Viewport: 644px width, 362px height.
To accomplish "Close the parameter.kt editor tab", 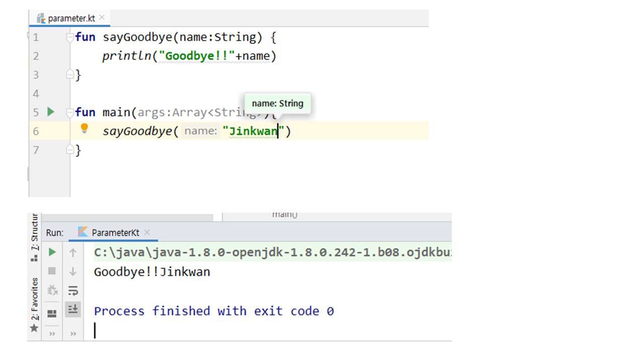I will (x=102, y=18).
